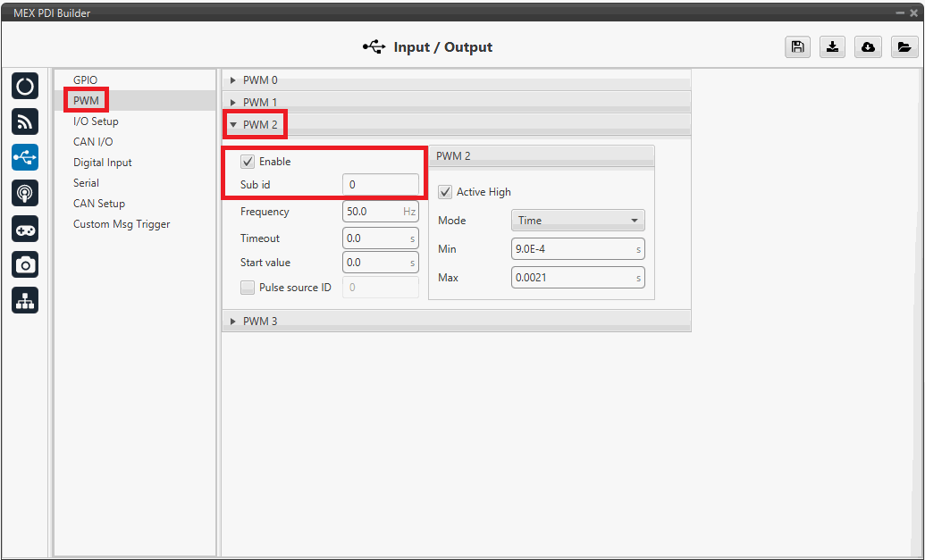Collapse the PWM 2 section
This screenshot has width=925, height=560.
click(x=260, y=125)
